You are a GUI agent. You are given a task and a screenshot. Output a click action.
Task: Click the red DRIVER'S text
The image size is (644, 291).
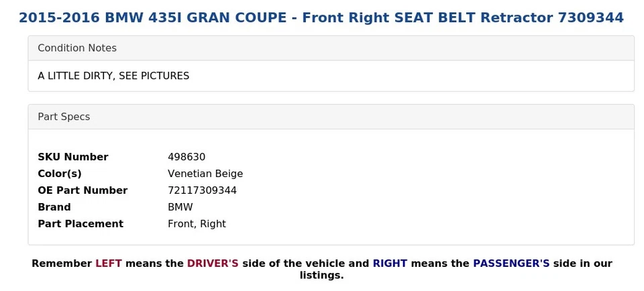[213, 264]
